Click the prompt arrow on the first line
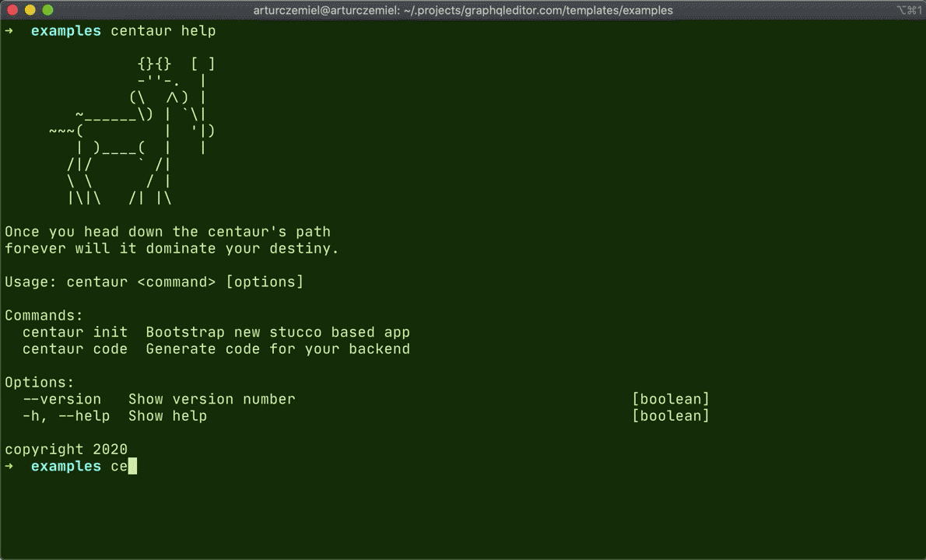Screen dimensions: 926x560 [x=9, y=30]
